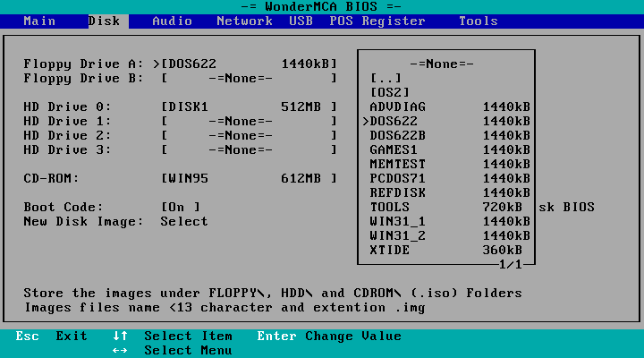The width and height of the screenshot is (644, 358).
Task: Click Floppy Drive B: label
Action: coord(83,79)
